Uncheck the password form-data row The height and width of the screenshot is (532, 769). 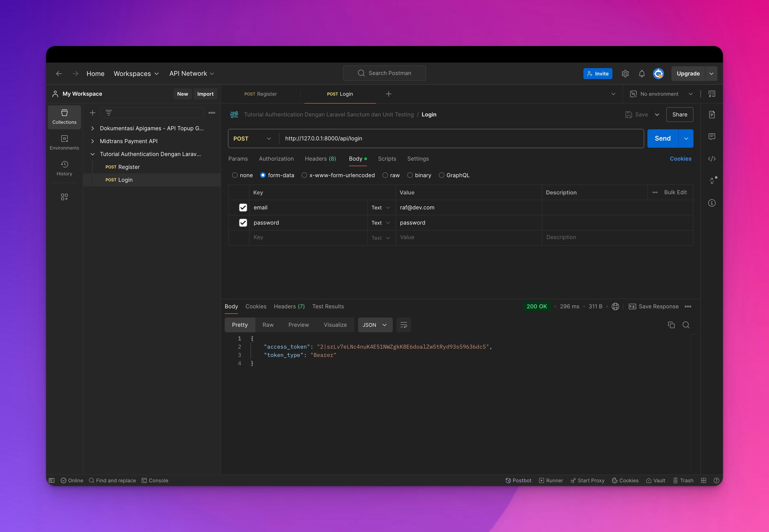[x=243, y=223]
